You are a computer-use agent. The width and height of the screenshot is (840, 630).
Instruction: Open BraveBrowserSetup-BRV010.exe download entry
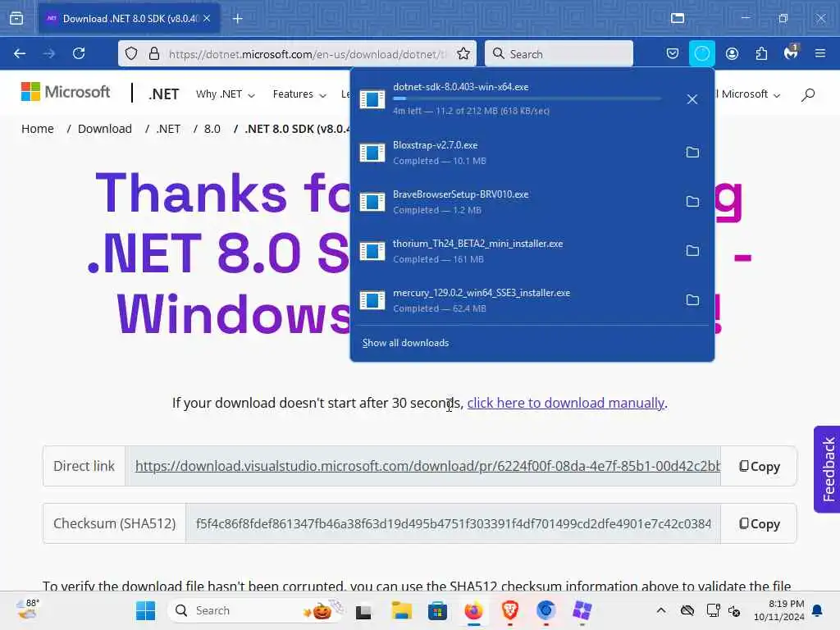coord(514,202)
